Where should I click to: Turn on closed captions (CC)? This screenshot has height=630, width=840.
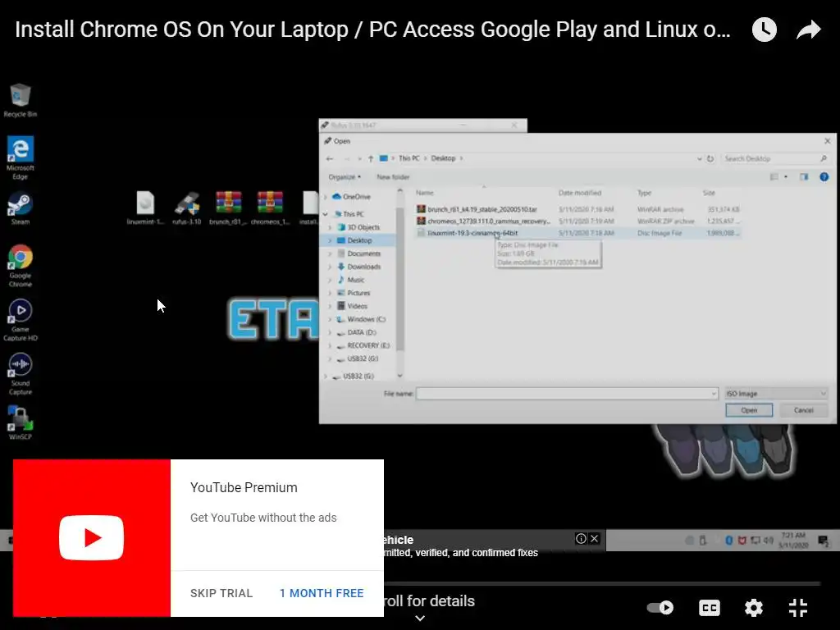[710, 608]
